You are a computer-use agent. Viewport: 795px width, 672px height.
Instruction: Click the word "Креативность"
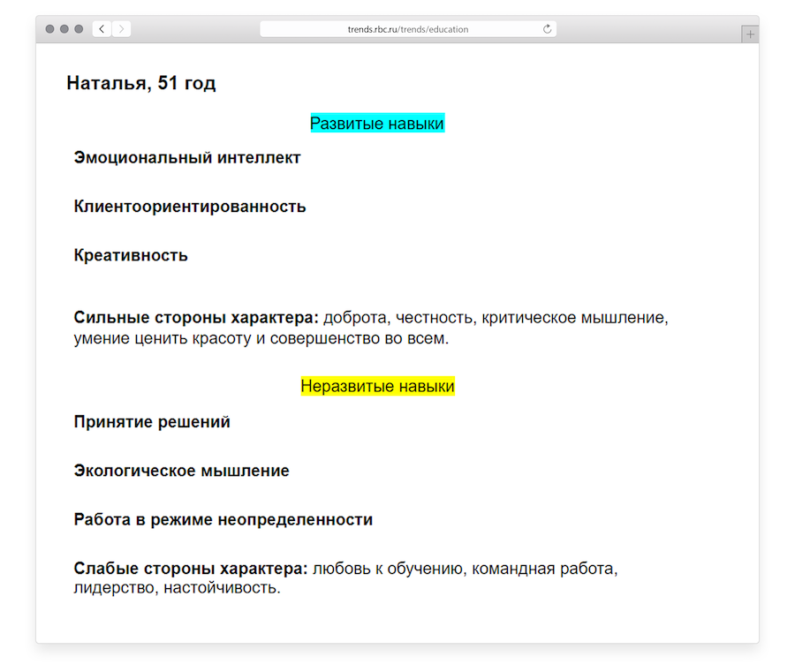(x=131, y=255)
